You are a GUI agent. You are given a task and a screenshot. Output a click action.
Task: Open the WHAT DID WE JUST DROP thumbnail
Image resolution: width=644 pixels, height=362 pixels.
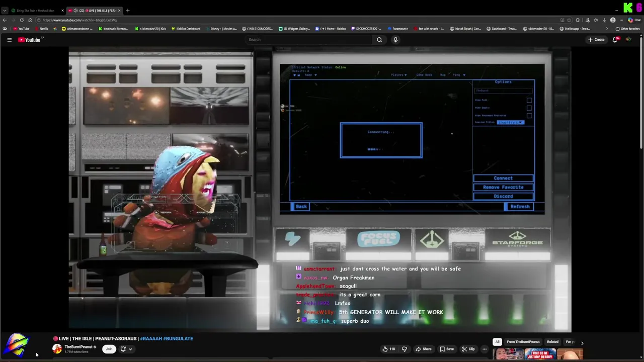click(540, 355)
